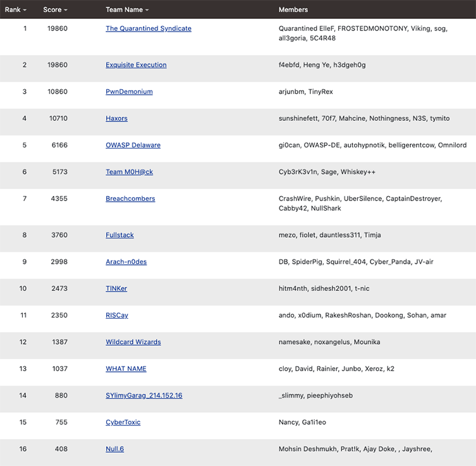Select score 10860 for PwnDemonium

(x=58, y=92)
